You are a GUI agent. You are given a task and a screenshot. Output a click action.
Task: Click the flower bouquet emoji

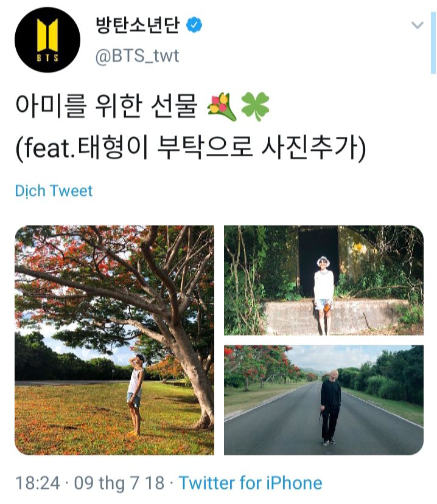click(222, 107)
